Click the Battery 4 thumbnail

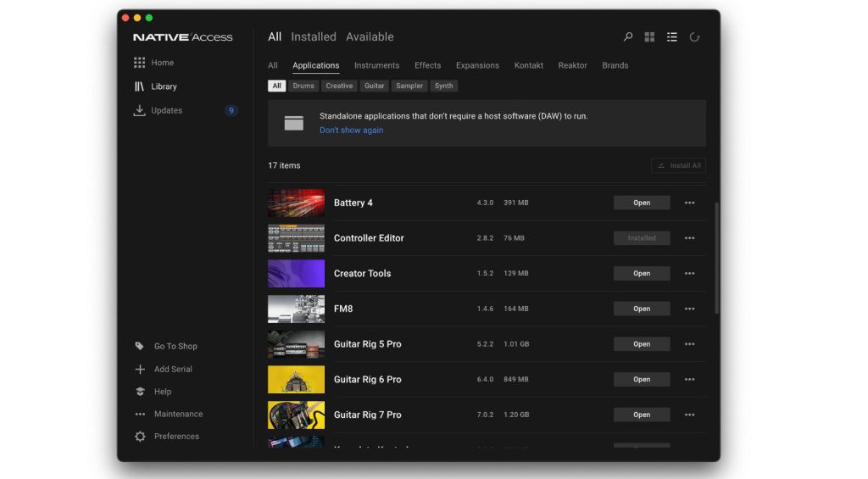[296, 203]
